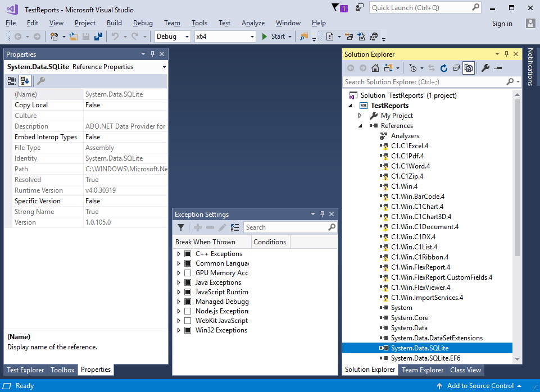The width and height of the screenshot is (540, 392).
Task: Switch to the Toolbox tab
Action: (x=62, y=370)
